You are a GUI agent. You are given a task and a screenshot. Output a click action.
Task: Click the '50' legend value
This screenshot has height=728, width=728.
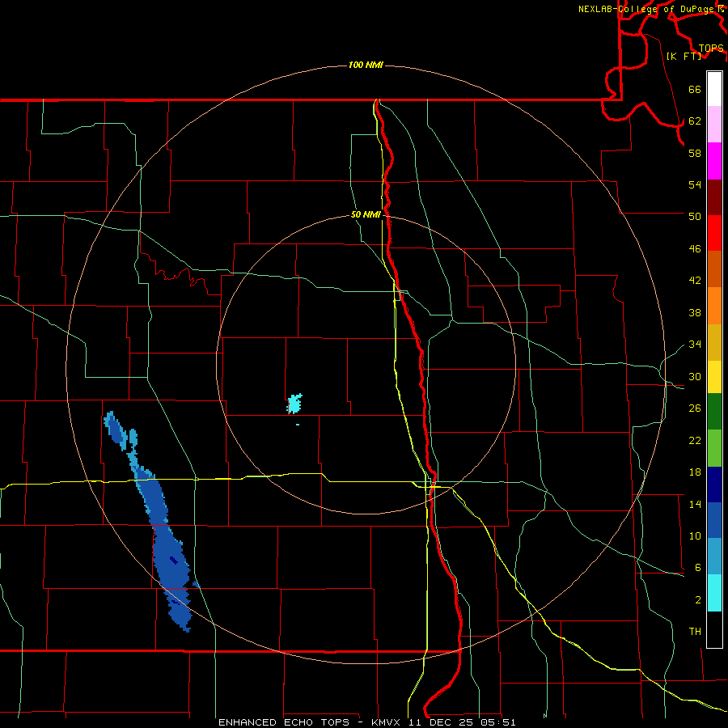tap(695, 216)
